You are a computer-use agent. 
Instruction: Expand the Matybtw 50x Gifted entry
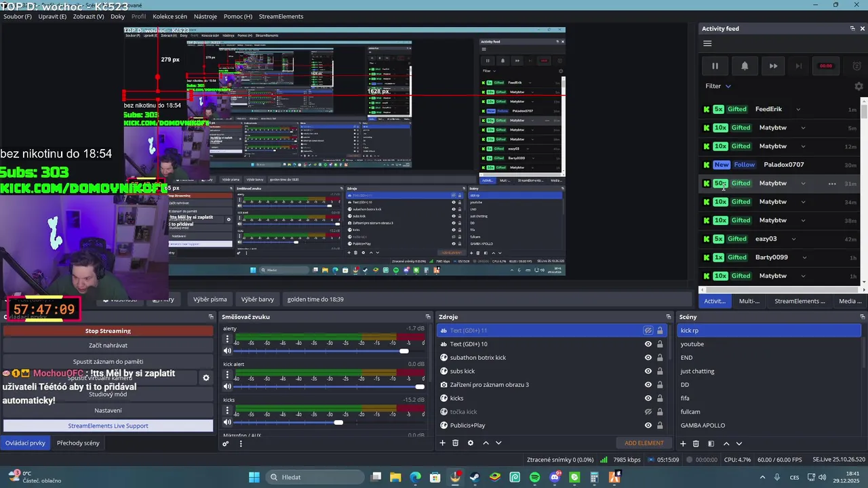pyautogui.click(x=803, y=184)
